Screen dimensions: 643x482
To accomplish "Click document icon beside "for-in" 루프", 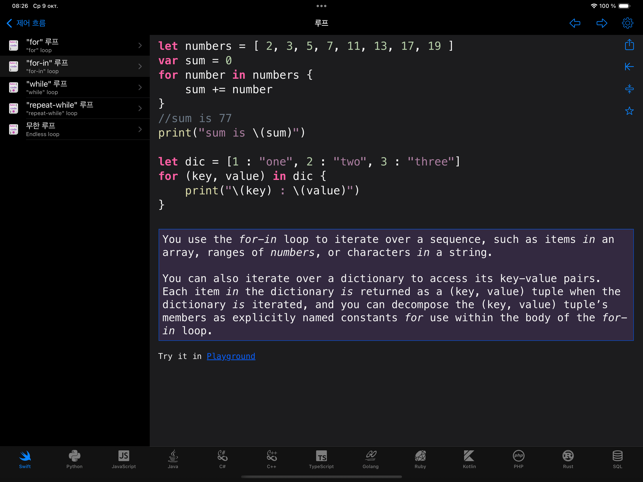I will (x=14, y=66).
